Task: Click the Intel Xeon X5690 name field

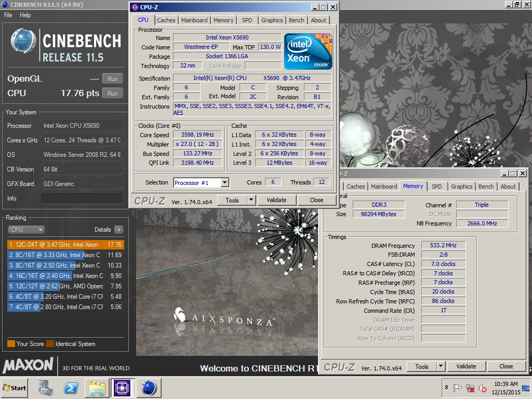Action: (x=227, y=37)
